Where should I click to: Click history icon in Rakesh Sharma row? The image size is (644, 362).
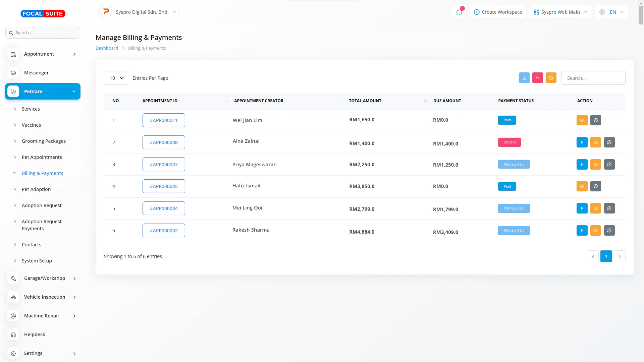609,231
